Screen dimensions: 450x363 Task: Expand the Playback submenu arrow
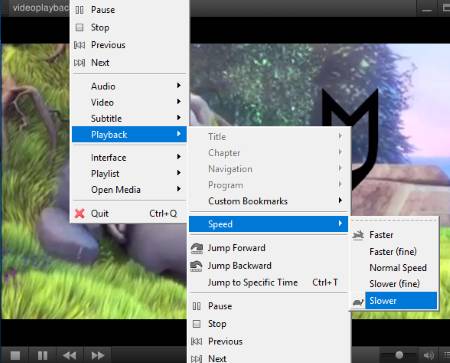point(179,134)
